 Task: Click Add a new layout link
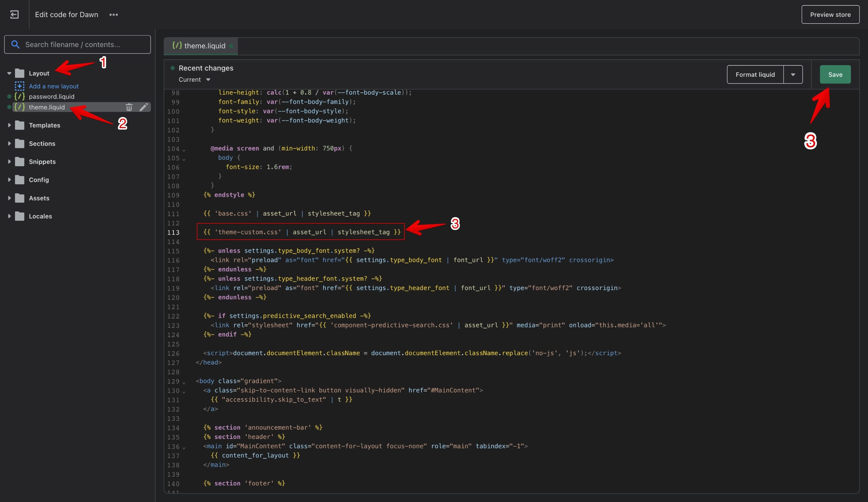point(54,86)
